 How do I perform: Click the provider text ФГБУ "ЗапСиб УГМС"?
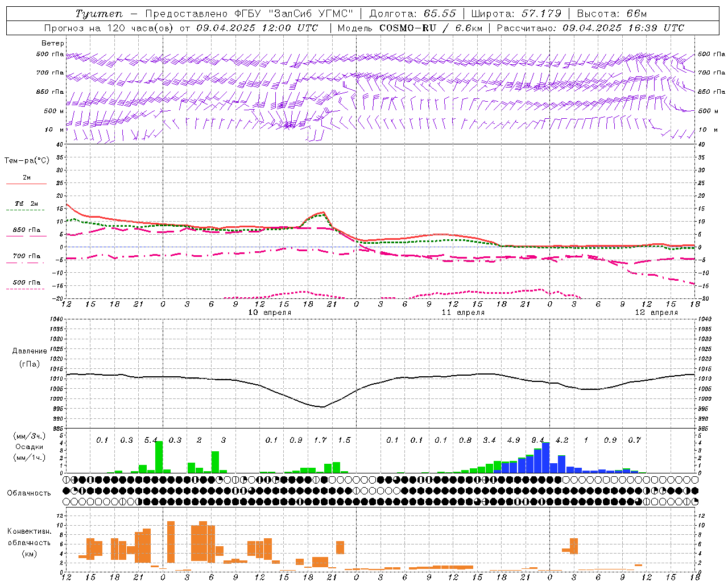coord(294,14)
